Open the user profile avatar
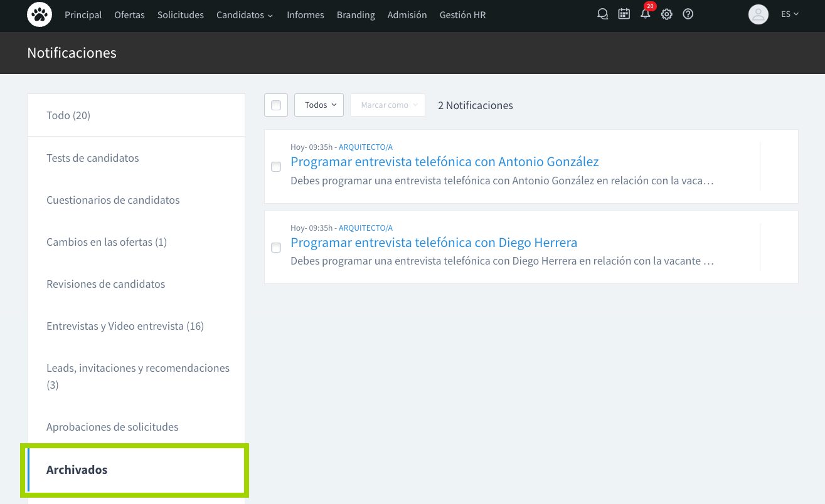The height and width of the screenshot is (504, 825). tap(758, 14)
